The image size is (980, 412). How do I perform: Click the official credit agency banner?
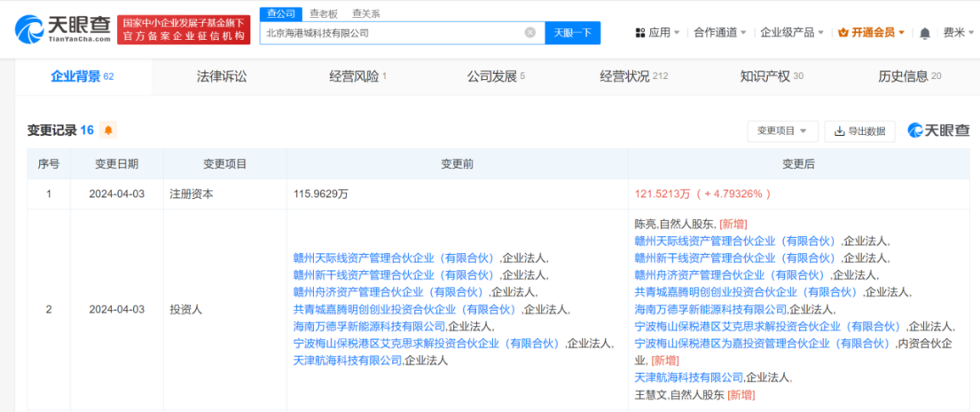[183, 29]
